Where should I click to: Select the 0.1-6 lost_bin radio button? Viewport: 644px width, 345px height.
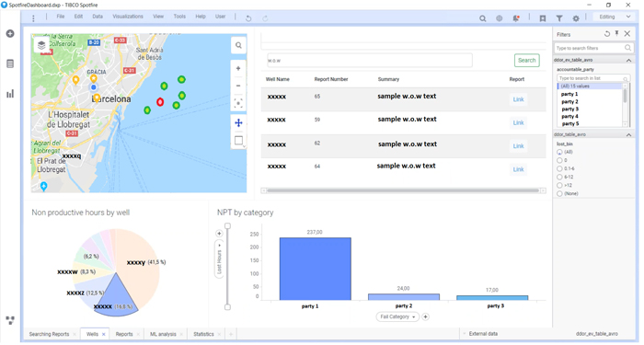(559, 168)
